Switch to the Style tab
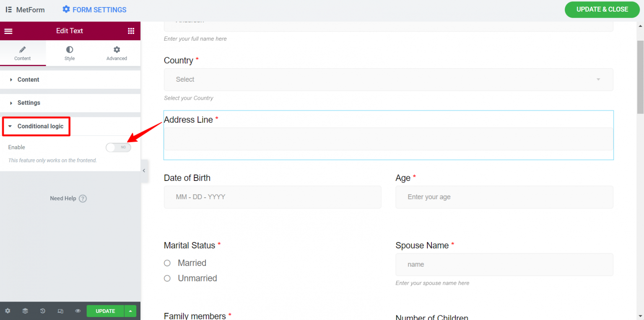The width and height of the screenshot is (644, 320). click(x=69, y=53)
